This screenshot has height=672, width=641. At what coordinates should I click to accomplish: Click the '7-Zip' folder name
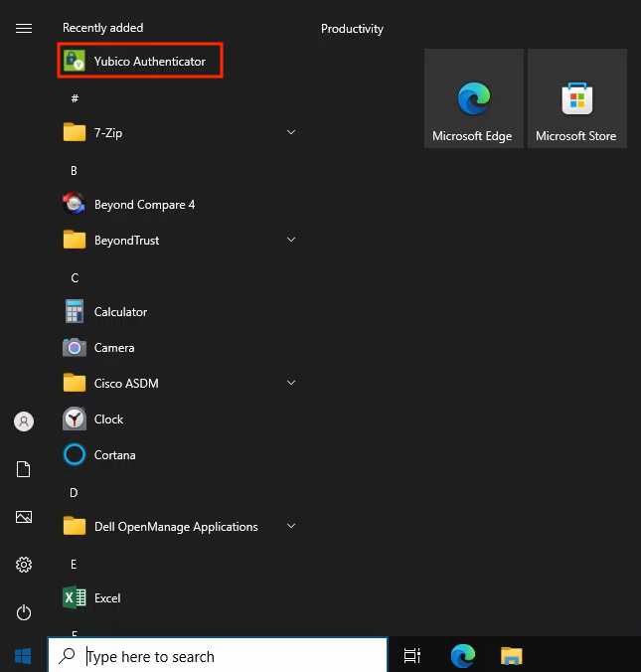coord(108,133)
